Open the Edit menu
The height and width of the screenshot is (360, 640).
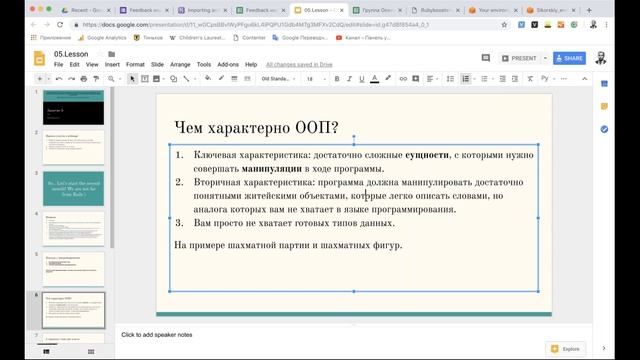coord(74,64)
